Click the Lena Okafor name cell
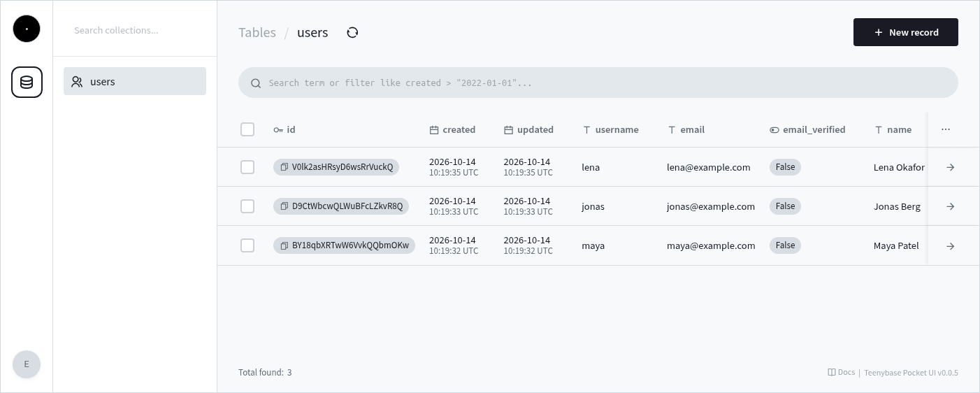 (x=899, y=167)
